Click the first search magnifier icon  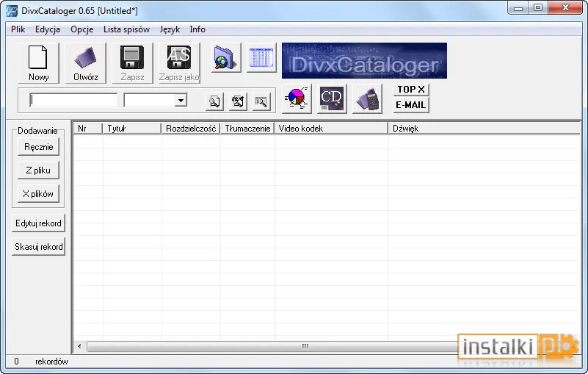(214, 101)
